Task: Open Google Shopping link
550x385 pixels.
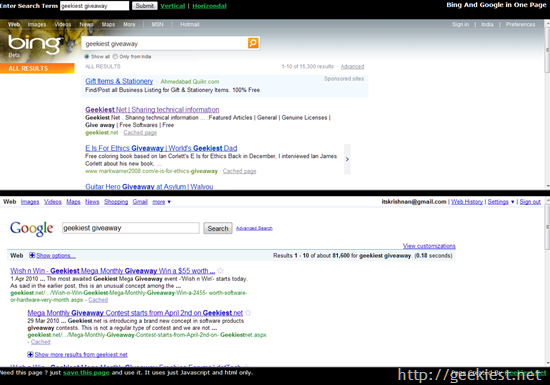Action: (x=116, y=202)
